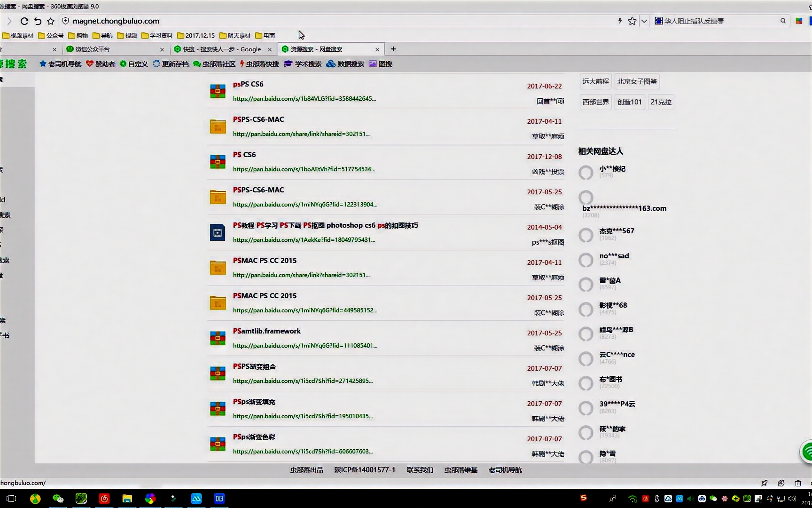Click the video file icon beside PS教程 result
Screen dimensions: 812x508
click(x=218, y=232)
